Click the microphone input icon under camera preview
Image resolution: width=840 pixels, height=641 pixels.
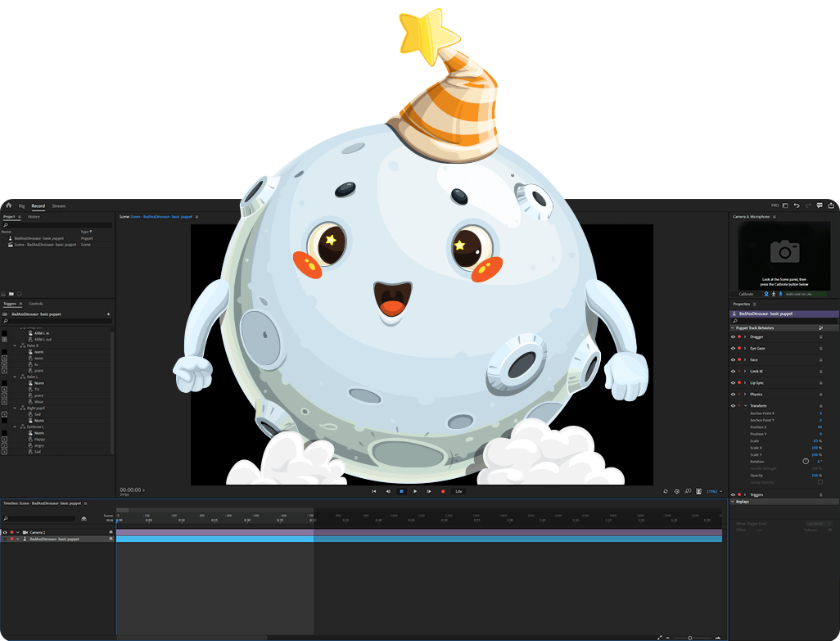tap(780, 294)
